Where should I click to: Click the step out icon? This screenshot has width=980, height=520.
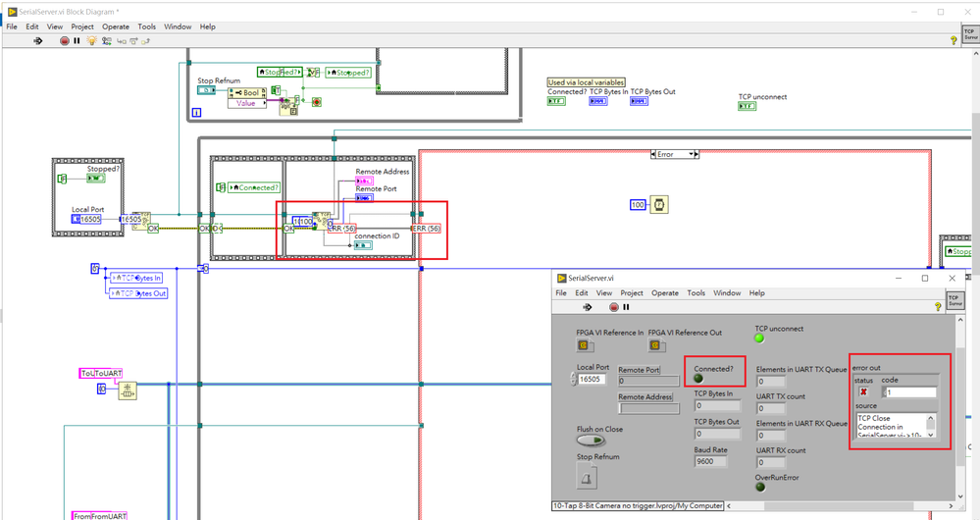tap(145, 40)
